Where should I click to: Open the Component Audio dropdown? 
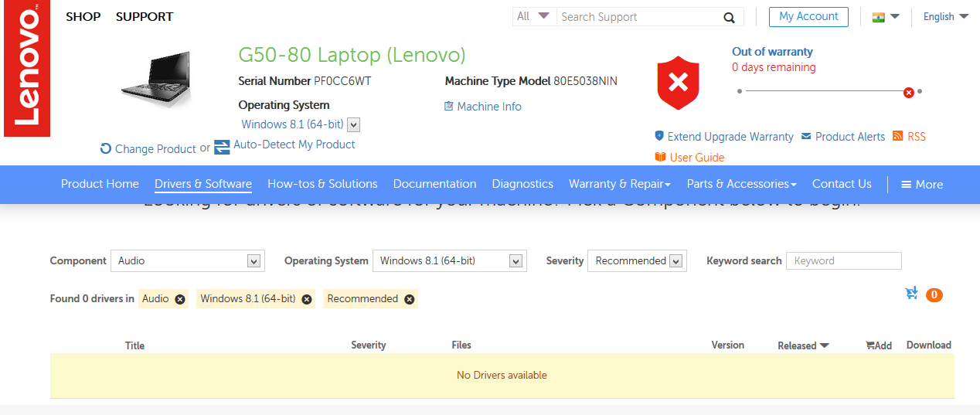(x=188, y=261)
